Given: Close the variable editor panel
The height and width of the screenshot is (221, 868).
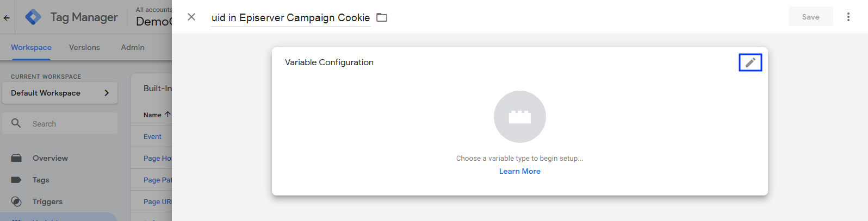Looking at the screenshot, I should (191, 17).
